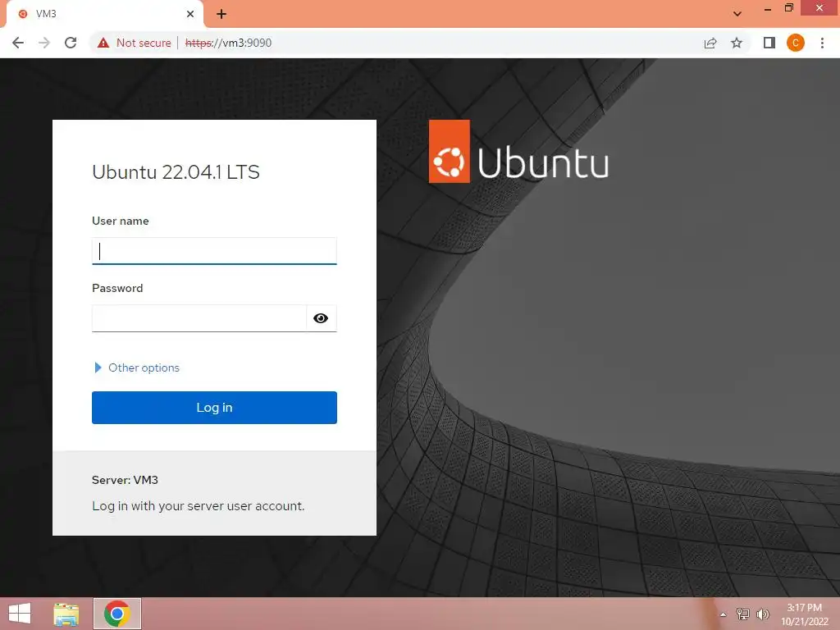This screenshot has width=840, height=630.
Task: Open Chrome three-dot menu
Action: pos(822,43)
